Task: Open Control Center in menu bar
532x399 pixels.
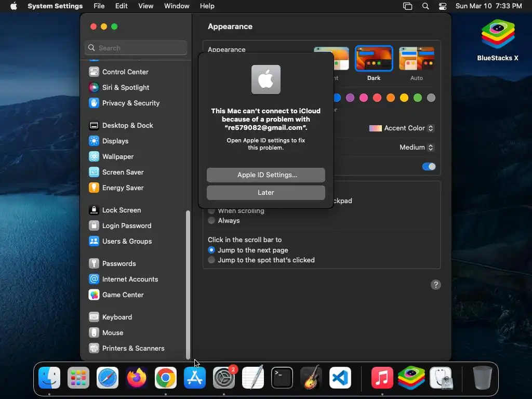Action: (x=443, y=6)
